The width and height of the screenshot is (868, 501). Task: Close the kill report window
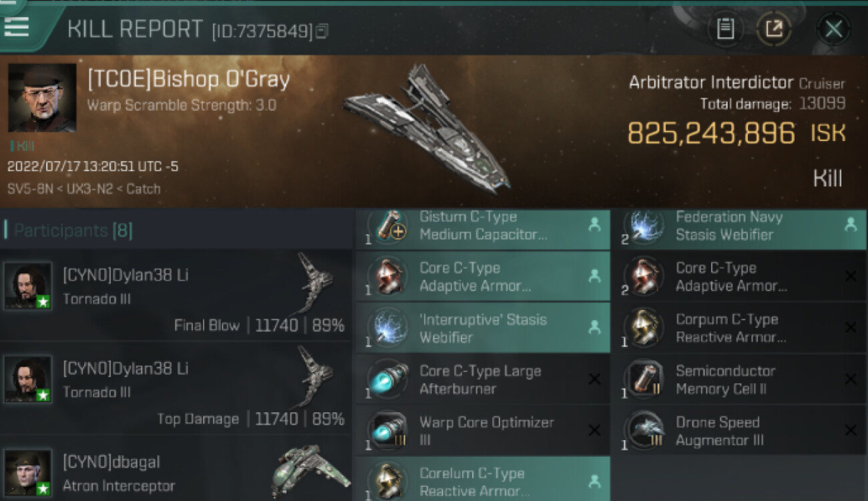[x=833, y=29]
